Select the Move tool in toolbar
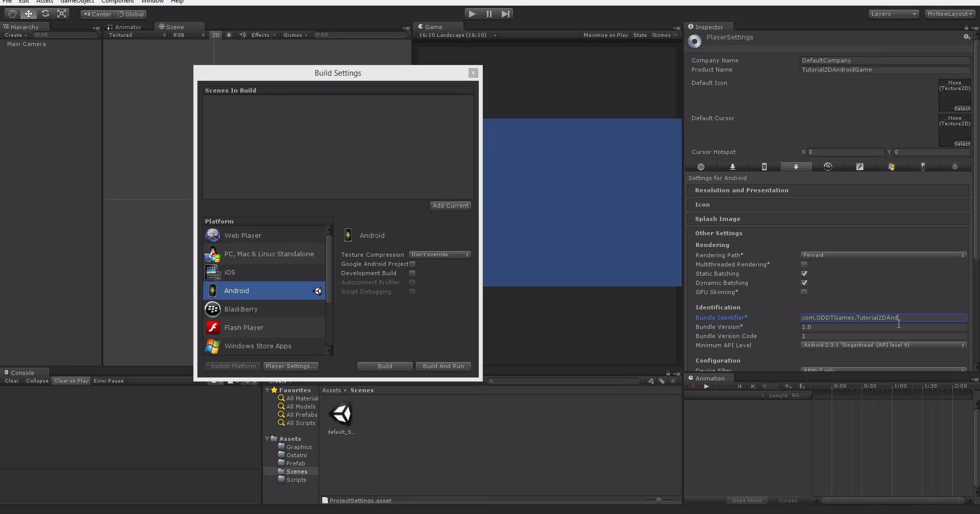The image size is (980, 514). pyautogui.click(x=29, y=14)
